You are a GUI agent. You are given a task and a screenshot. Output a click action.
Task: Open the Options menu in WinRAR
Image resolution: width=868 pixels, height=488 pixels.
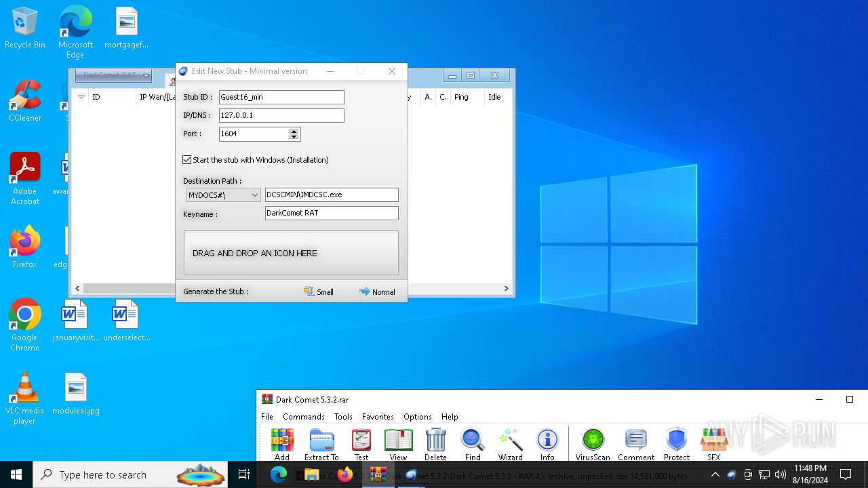(x=418, y=417)
